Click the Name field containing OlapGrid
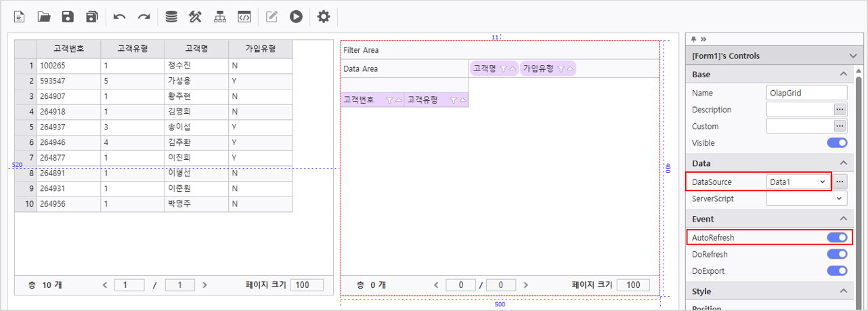This screenshot has width=868, height=311. [806, 93]
